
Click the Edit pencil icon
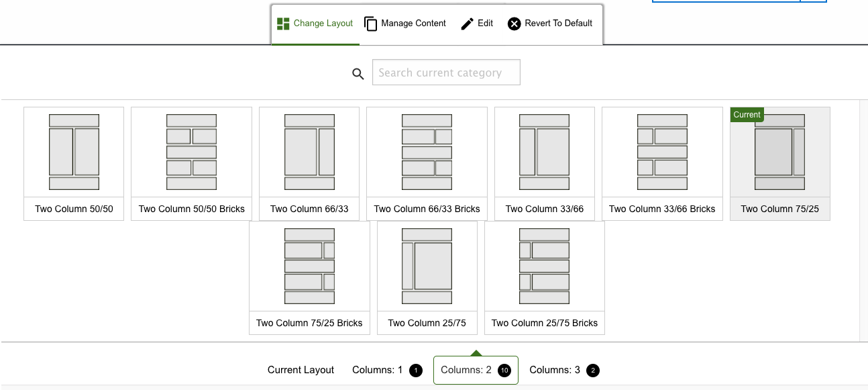(x=468, y=23)
